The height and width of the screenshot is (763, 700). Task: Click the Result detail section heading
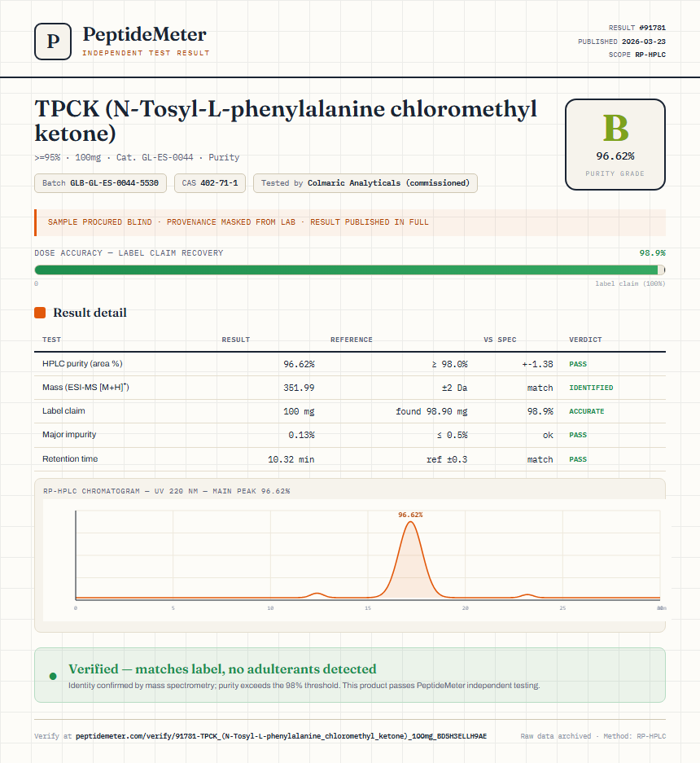click(x=90, y=313)
